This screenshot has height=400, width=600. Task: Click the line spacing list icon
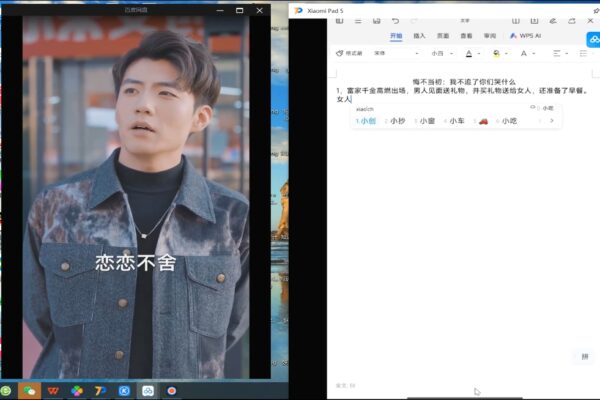(x=583, y=54)
